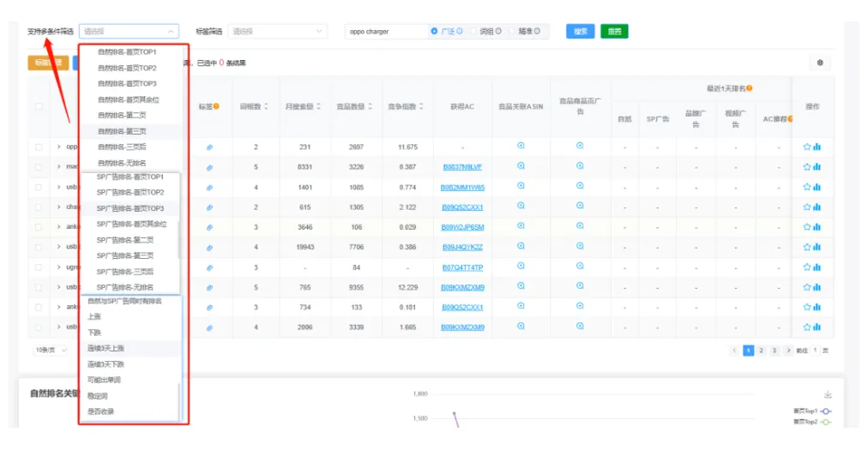
Task: Click tag icon in the 231 search-volume row
Action: [210, 147]
